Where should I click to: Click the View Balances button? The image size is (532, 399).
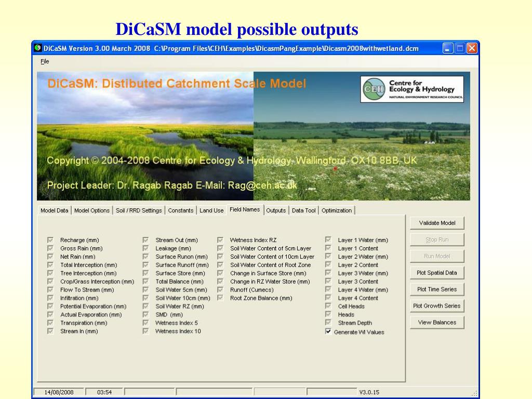point(437,322)
